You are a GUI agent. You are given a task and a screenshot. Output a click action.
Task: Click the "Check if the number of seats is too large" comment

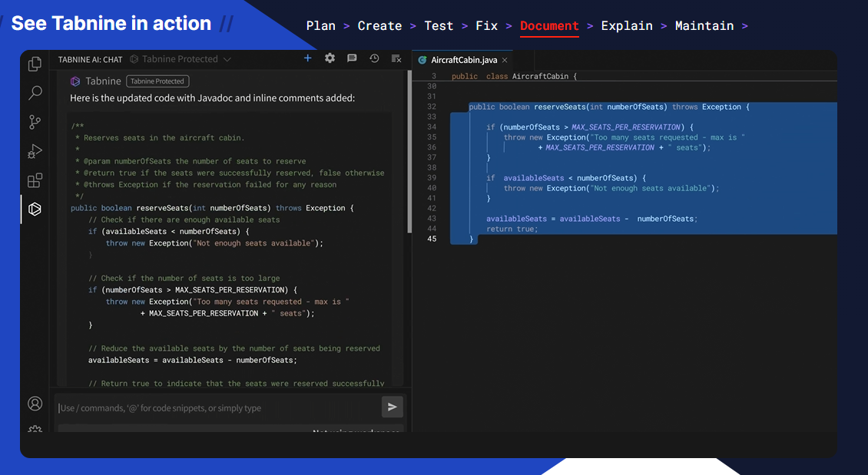click(x=184, y=279)
